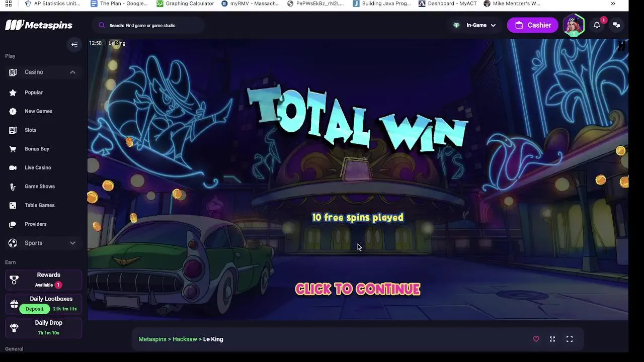644x362 pixels.
Task: Click the 10 free spins played text
Action: (358, 217)
